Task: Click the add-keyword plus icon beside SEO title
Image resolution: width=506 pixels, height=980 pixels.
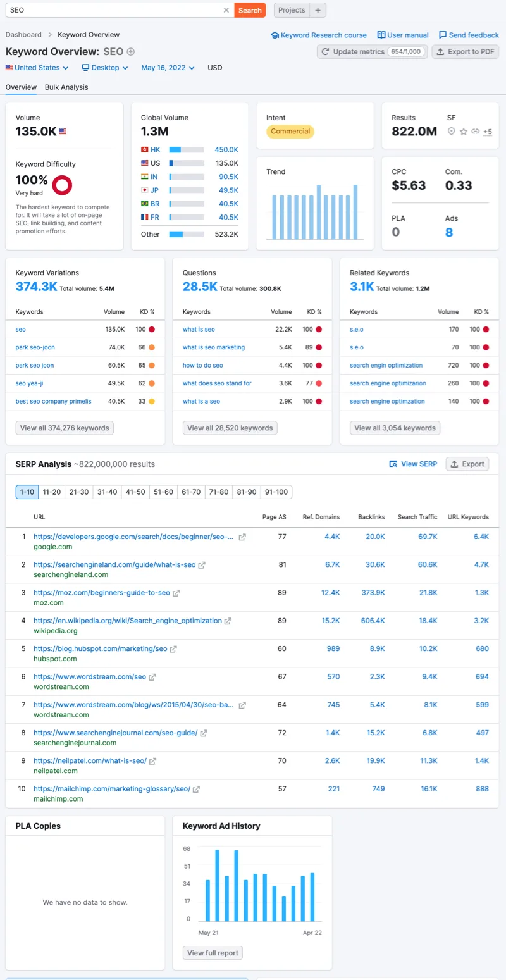Action: (x=131, y=52)
